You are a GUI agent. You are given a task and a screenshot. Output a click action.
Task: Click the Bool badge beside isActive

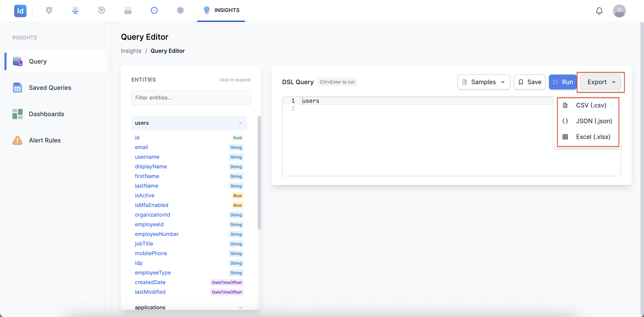point(237,195)
